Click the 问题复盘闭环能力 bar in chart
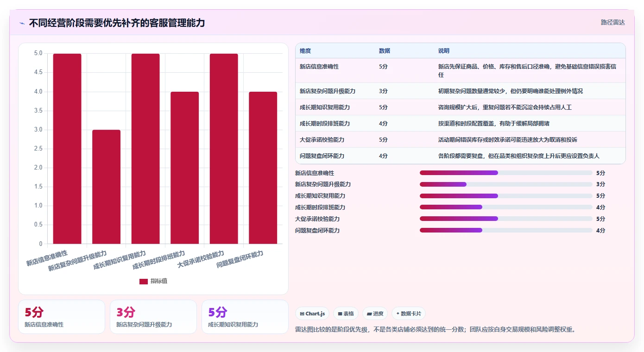The height and width of the screenshot is (352, 644). click(x=263, y=168)
